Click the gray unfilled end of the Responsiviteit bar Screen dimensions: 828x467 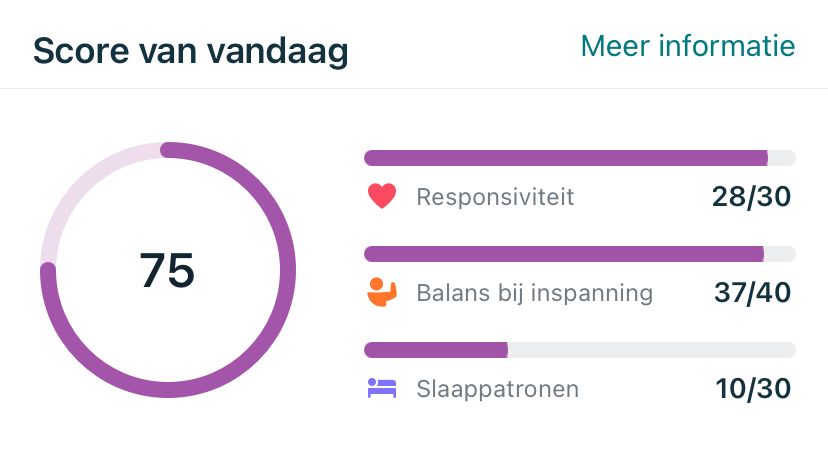click(781, 158)
